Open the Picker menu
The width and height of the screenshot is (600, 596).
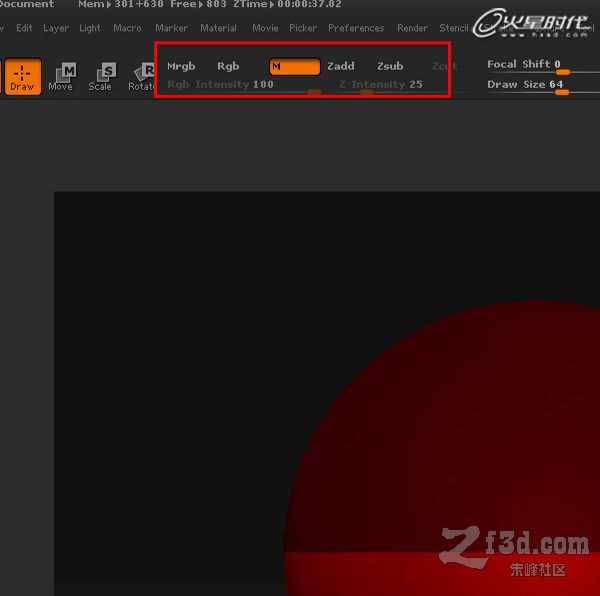pos(303,28)
